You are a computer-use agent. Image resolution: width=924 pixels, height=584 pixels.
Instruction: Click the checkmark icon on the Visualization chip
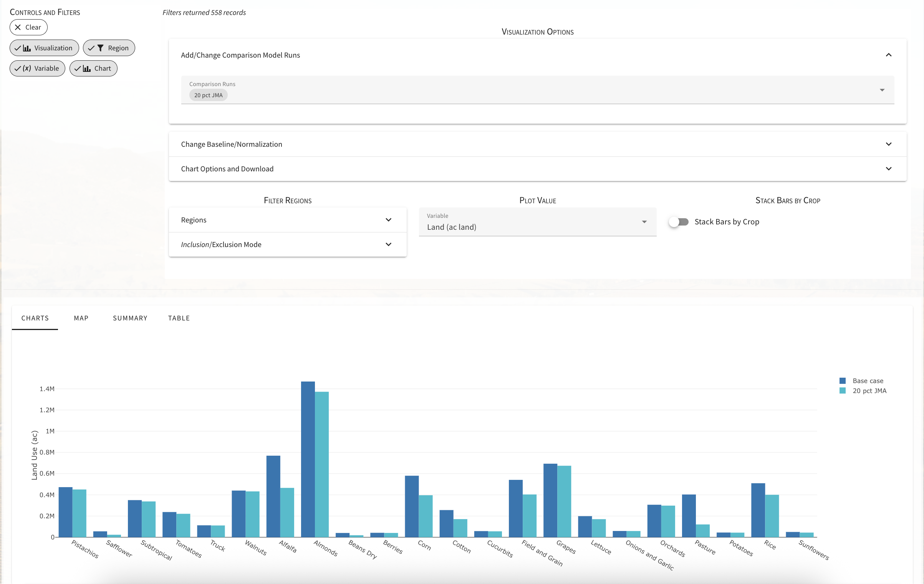click(18, 48)
